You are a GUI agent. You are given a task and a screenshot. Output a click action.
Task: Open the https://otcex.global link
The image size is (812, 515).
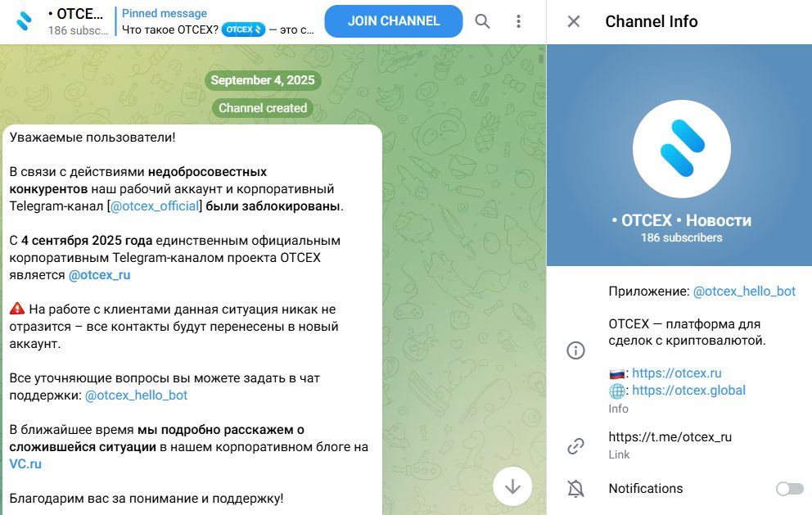(688, 390)
